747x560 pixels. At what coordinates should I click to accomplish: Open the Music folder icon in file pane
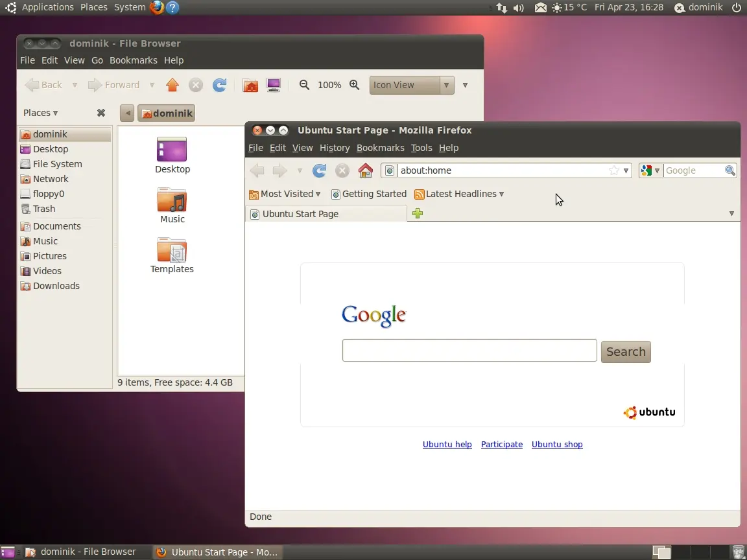pyautogui.click(x=172, y=205)
